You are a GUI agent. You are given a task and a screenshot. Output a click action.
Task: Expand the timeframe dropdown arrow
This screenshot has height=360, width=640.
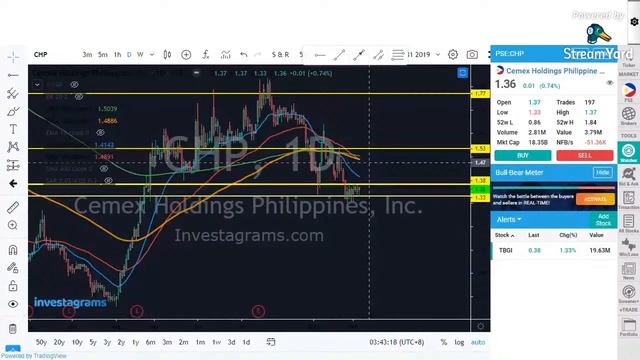(x=152, y=54)
